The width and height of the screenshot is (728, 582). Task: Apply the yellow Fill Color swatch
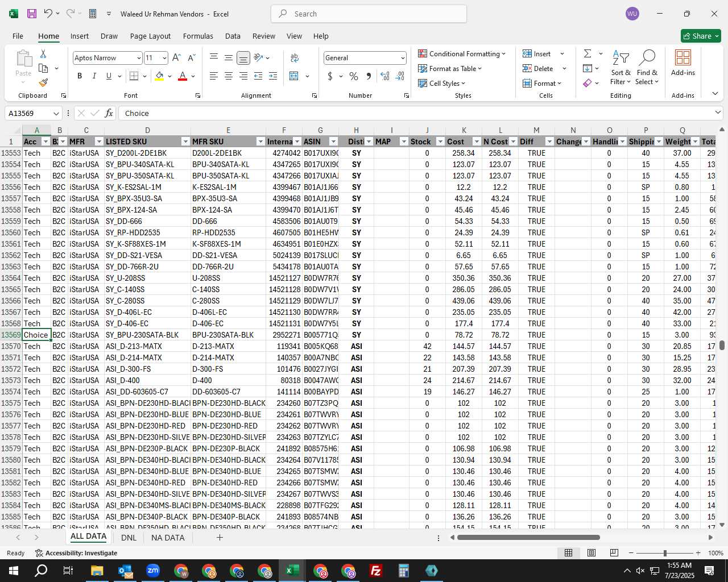pyautogui.click(x=159, y=76)
